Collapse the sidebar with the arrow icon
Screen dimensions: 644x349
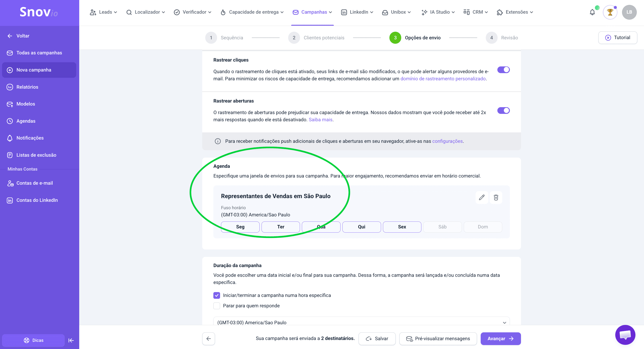[71, 340]
